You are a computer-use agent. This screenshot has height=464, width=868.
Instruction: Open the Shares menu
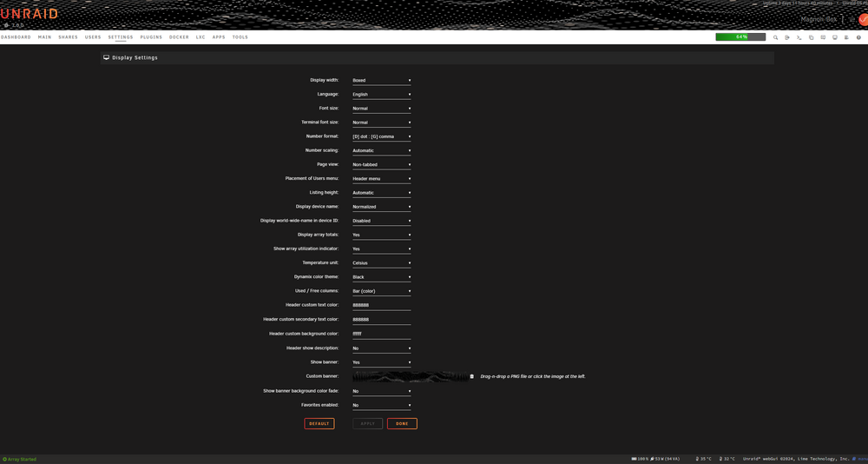(x=68, y=37)
